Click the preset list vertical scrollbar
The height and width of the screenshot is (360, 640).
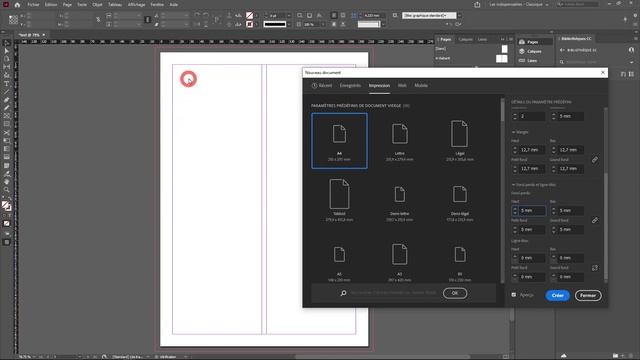coord(502,190)
